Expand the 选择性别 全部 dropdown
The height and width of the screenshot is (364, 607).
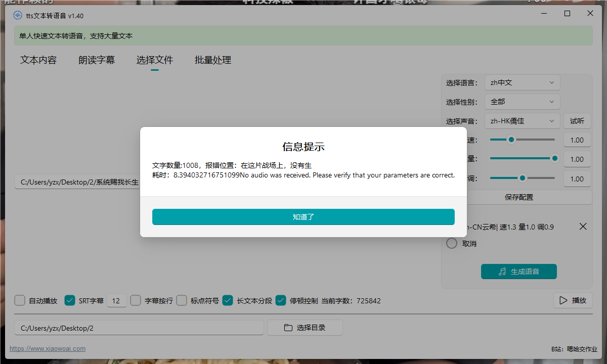tap(522, 102)
